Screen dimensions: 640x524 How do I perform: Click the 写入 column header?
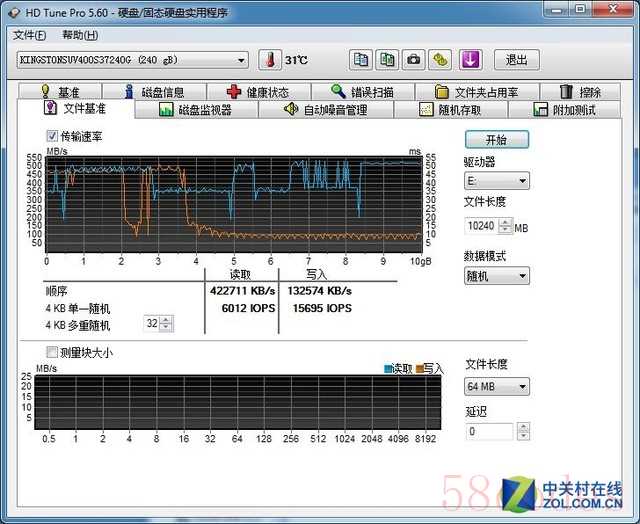point(316,274)
